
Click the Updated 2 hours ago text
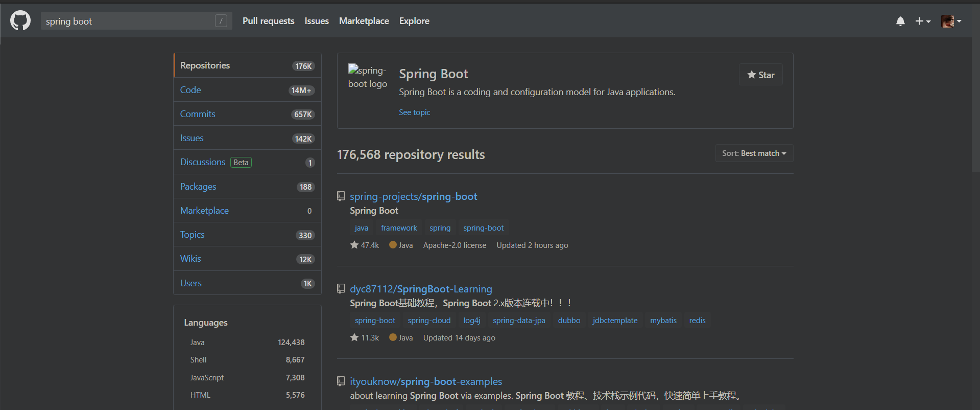532,245
